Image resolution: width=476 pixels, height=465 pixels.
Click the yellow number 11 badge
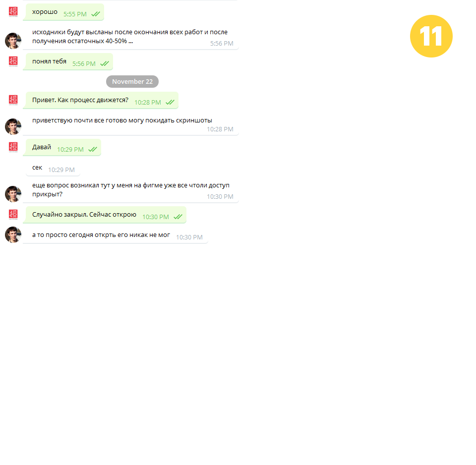point(431,36)
